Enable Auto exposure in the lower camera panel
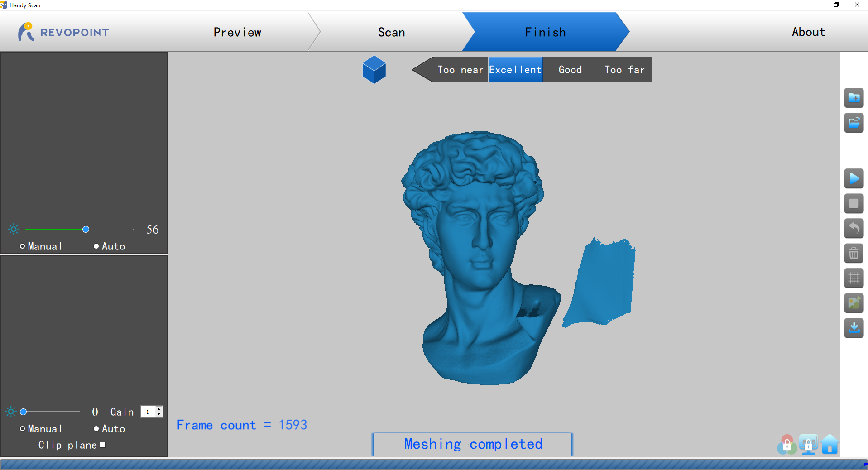The height and width of the screenshot is (470, 868). 96,428
